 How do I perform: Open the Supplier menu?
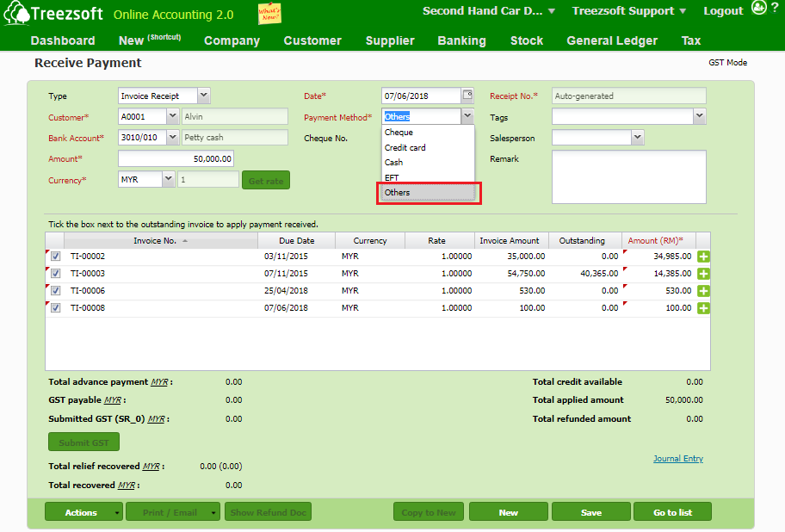point(390,40)
